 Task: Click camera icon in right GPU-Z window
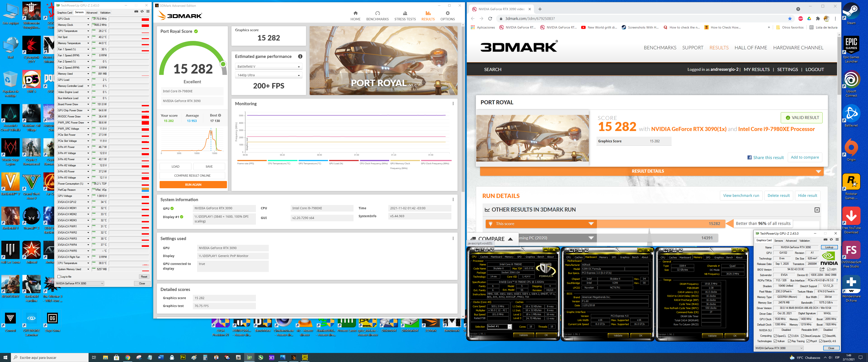[825, 240]
